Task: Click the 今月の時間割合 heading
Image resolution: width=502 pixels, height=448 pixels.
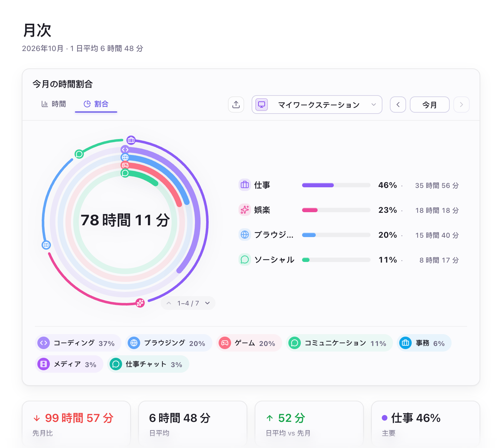Action: 63,84
